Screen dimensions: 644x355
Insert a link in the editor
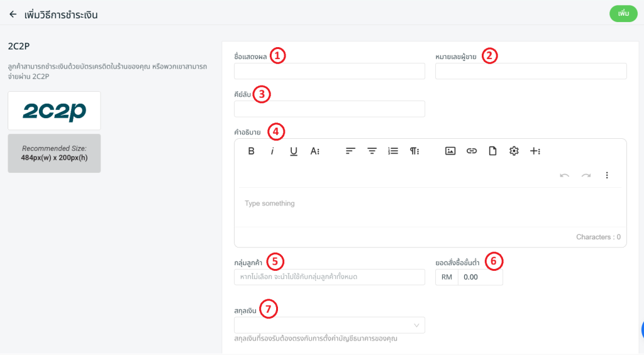[x=472, y=151]
